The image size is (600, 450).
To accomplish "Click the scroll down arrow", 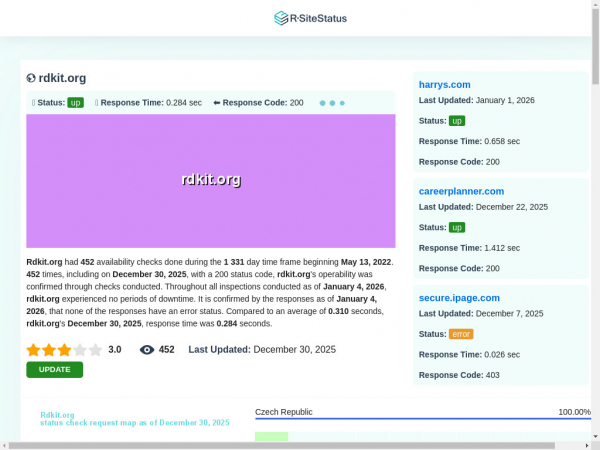I will click(595, 437).
